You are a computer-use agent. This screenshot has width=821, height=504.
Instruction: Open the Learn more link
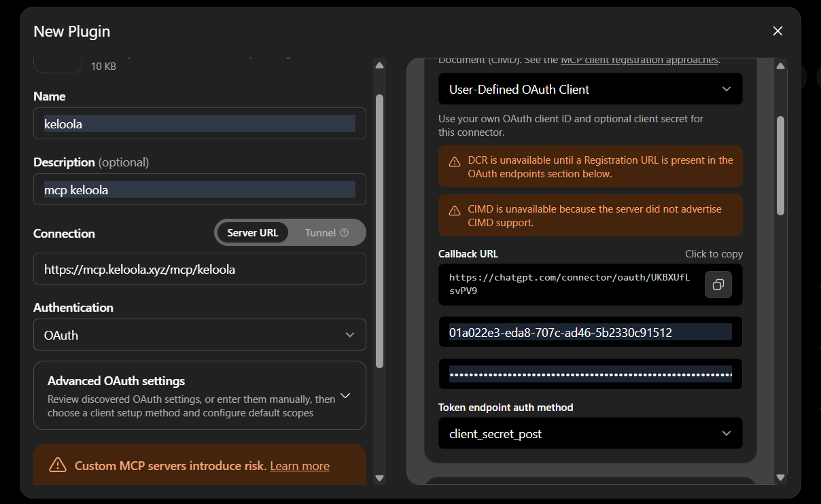click(x=300, y=466)
